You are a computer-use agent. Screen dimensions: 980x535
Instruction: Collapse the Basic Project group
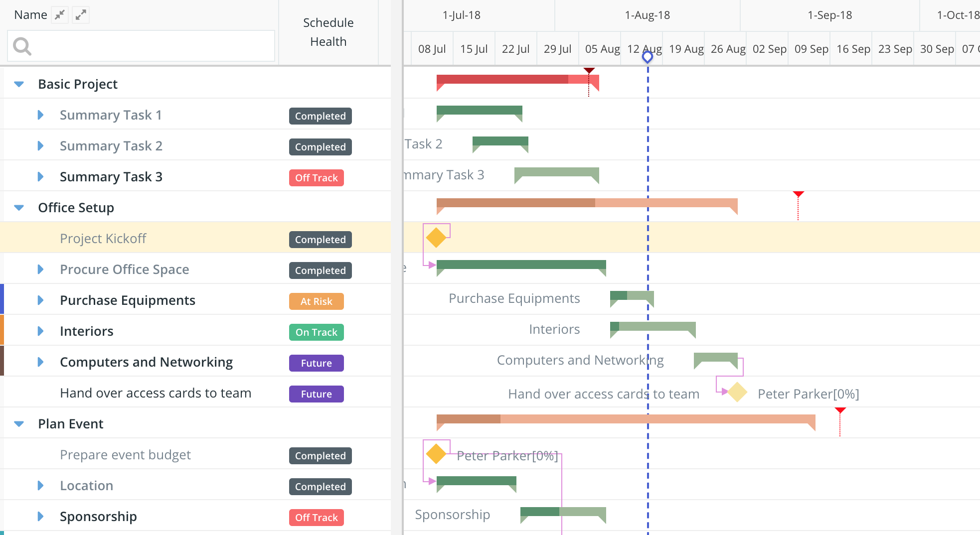click(19, 84)
